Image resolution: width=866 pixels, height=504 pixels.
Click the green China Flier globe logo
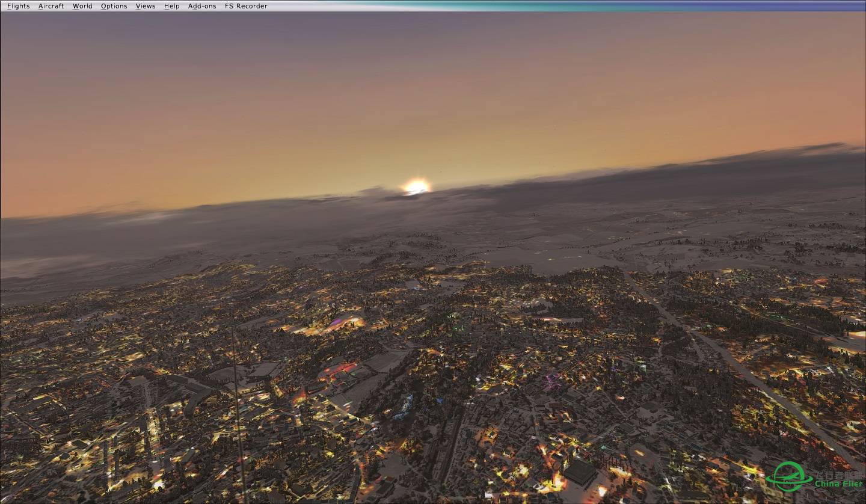point(788,476)
